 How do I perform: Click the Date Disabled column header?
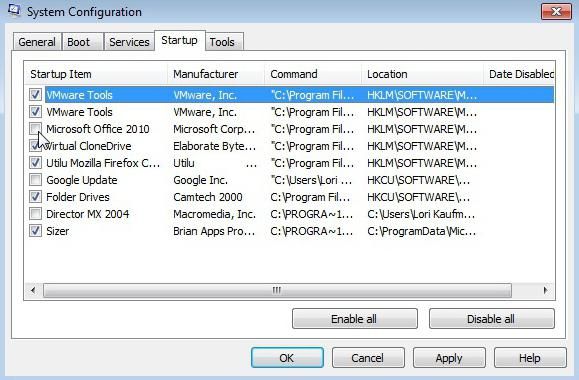pyautogui.click(x=519, y=74)
